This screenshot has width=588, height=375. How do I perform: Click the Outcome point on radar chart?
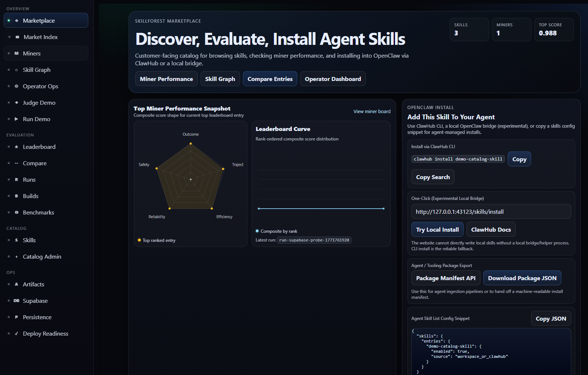point(190,144)
